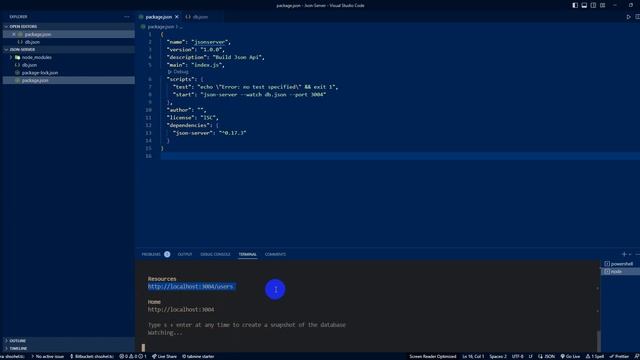Toggle the primary sidebar layout icon
The width and height of the screenshot is (640, 360).
click(x=575, y=5)
